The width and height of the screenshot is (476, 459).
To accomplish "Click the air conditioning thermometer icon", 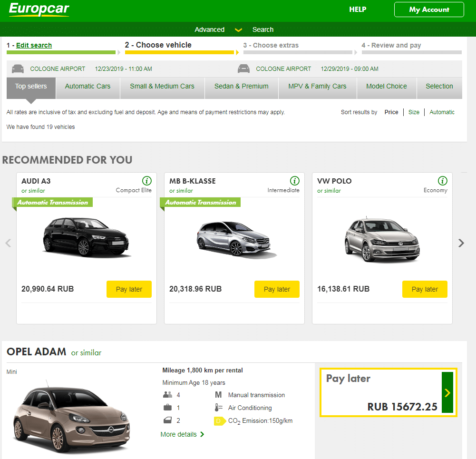I will pos(219,408).
